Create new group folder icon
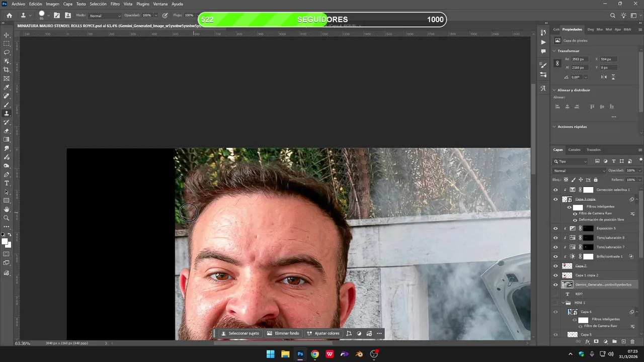Screen dimensions: 644x362 614,341
